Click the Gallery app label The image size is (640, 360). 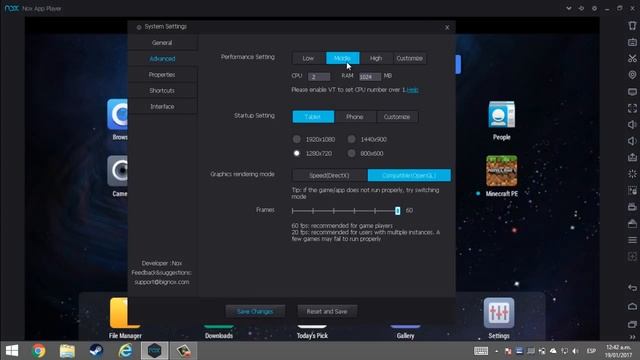pyautogui.click(x=405, y=336)
